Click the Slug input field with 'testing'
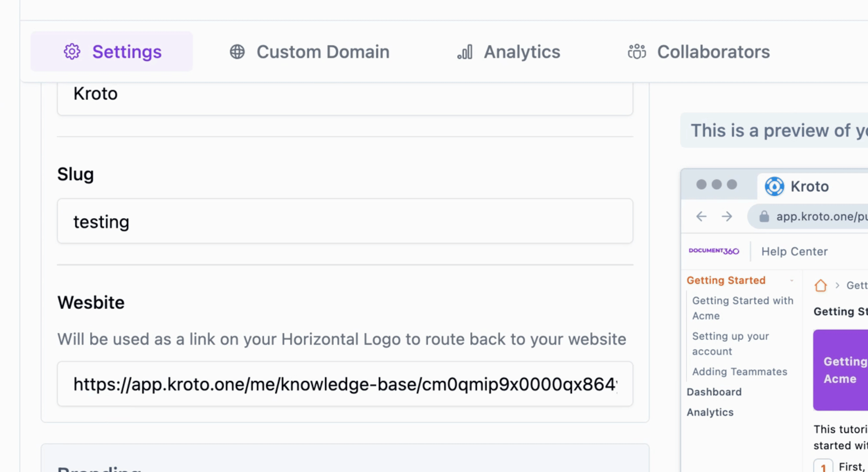868x472 pixels. click(x=344, y=221)
